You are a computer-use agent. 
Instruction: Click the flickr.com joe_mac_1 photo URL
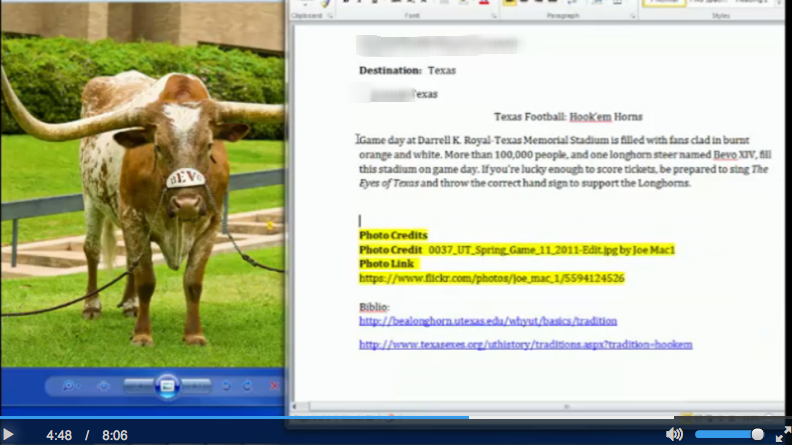491,278
